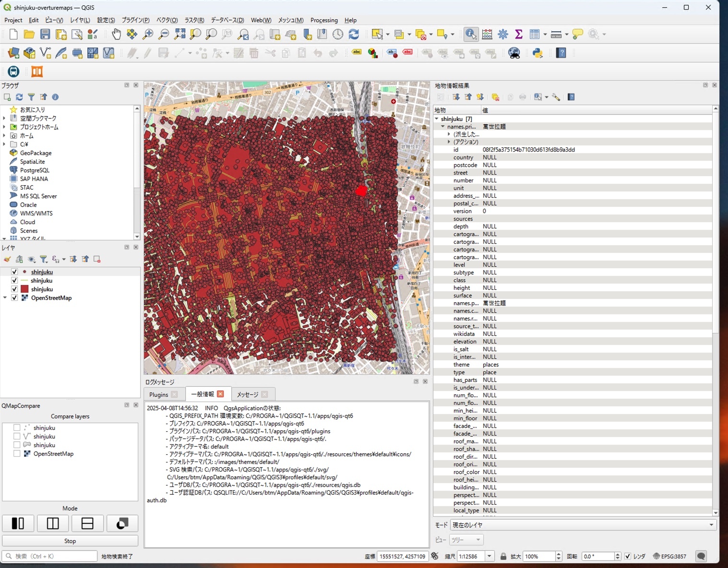This screenshot has width=728, height=568.
Task: Open the identify mode dropdown 現在のレイヤ
Action: pyautogui.click(x=584, y=525)
